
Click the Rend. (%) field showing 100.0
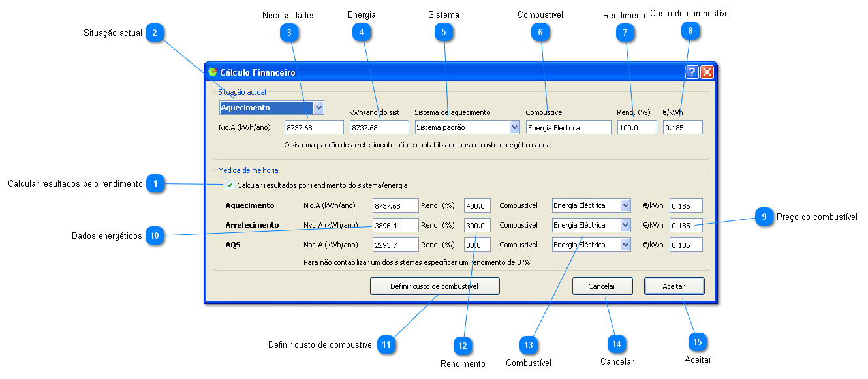(x=636, y=128)
